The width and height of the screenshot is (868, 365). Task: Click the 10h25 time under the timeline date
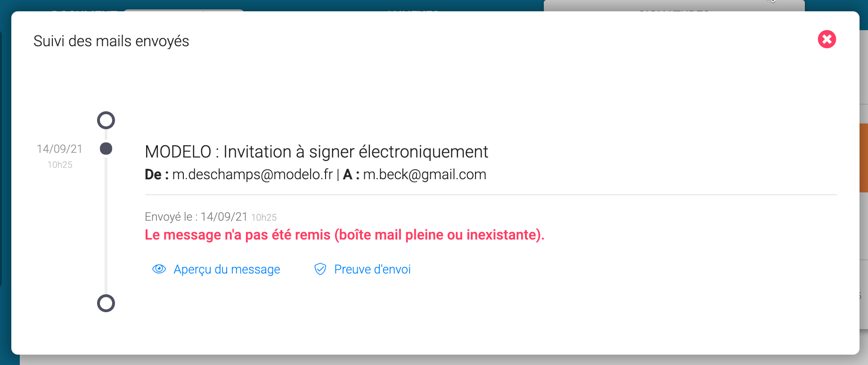[60, 165]
